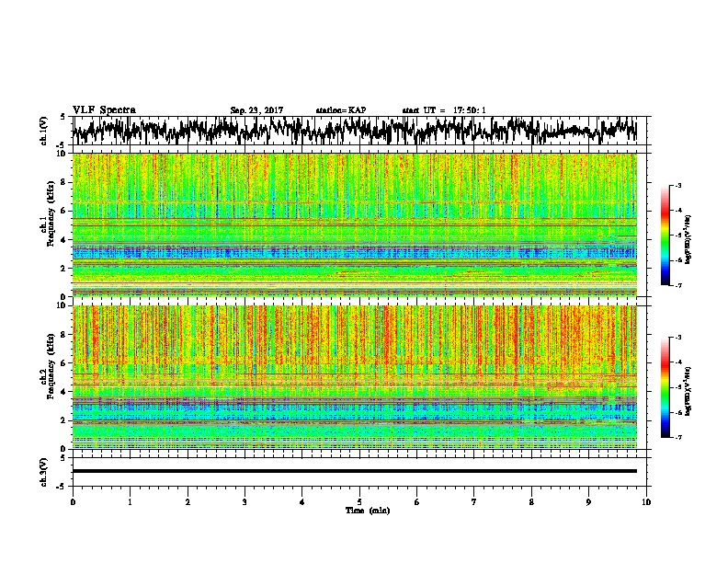Click the ch.2 color bar unit label
The width and height of the screenshot is (728, 563).
(x=688, y=391)
